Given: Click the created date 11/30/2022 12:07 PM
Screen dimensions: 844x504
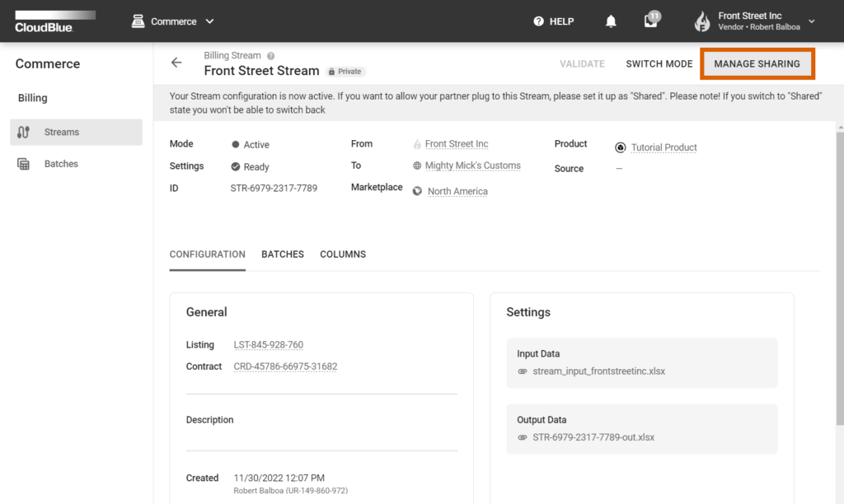Looking at the screenshot, I should pos(279,478).
